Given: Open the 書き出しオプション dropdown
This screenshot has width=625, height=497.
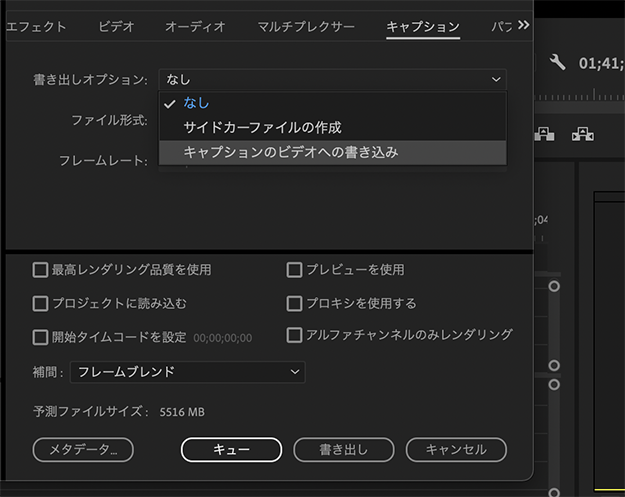Looking at the screenshot, I should pyautogui.click(x=333, y=79).
